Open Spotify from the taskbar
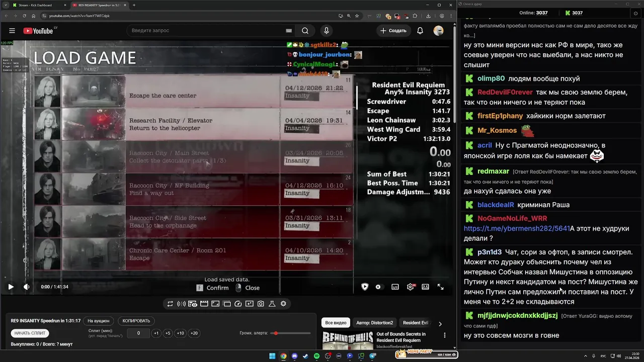Screen dimensions: 644x362 pyautogui.click(x=316, y=356)
